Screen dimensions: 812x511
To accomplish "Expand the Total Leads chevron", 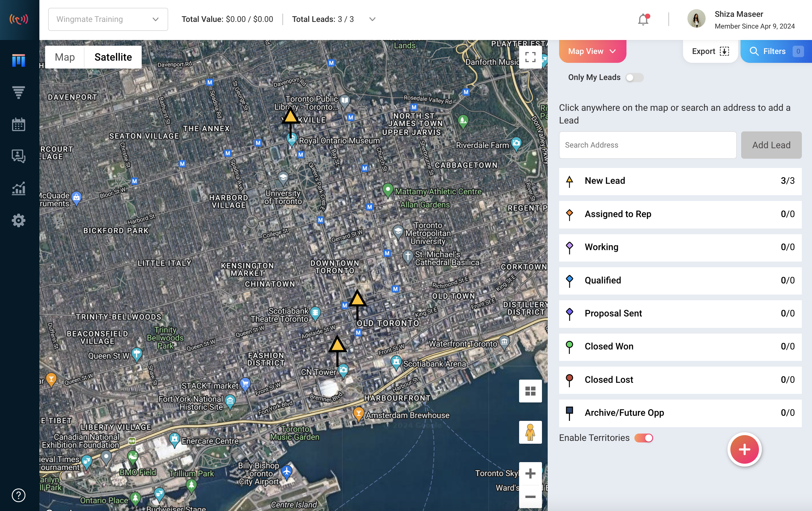I will [372, 19].
